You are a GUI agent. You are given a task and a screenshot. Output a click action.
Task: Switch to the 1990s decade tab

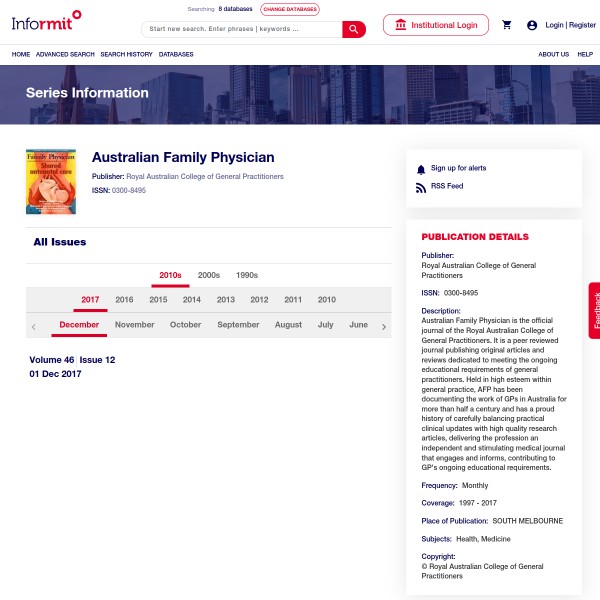tap(247, 275)
